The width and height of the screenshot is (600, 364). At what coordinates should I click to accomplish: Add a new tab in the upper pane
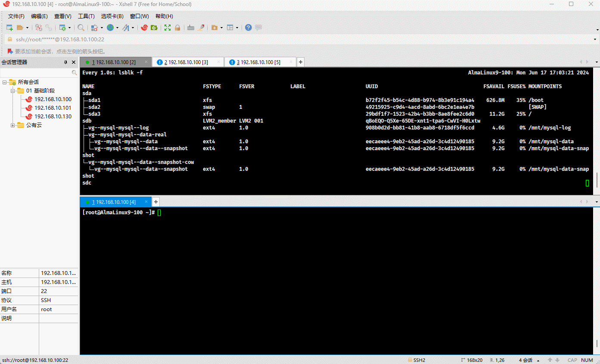click(x=301, y=62)
